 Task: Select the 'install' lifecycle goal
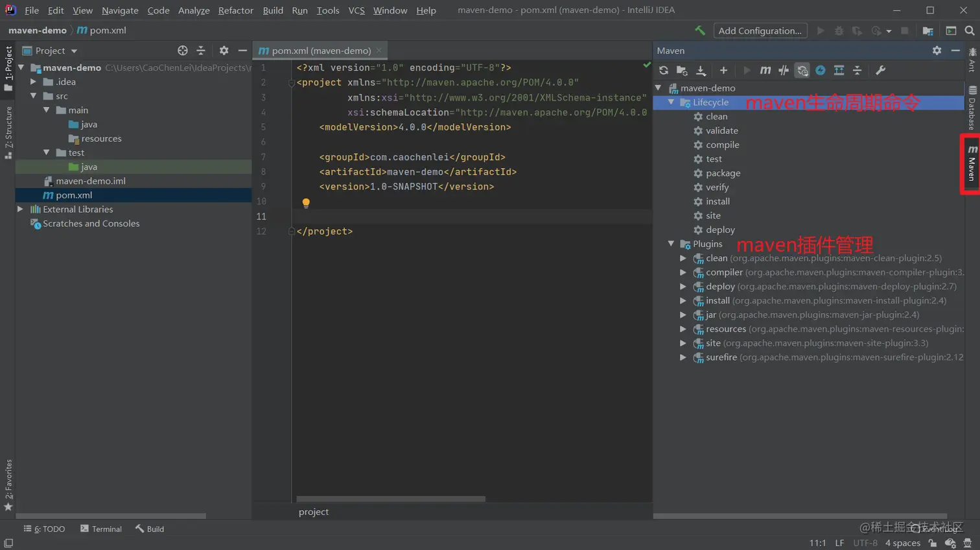[717, 202]
